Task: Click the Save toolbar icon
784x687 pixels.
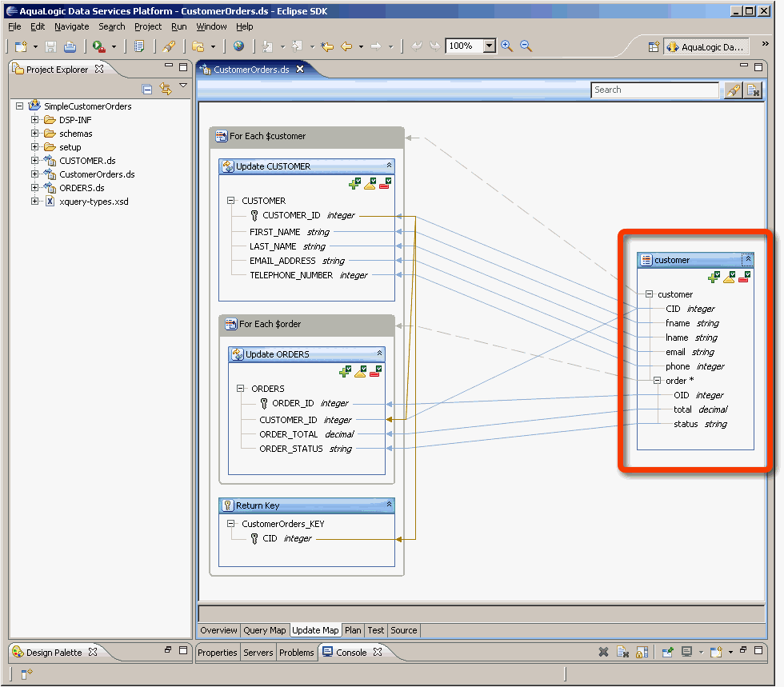Action: coord(50,46)
